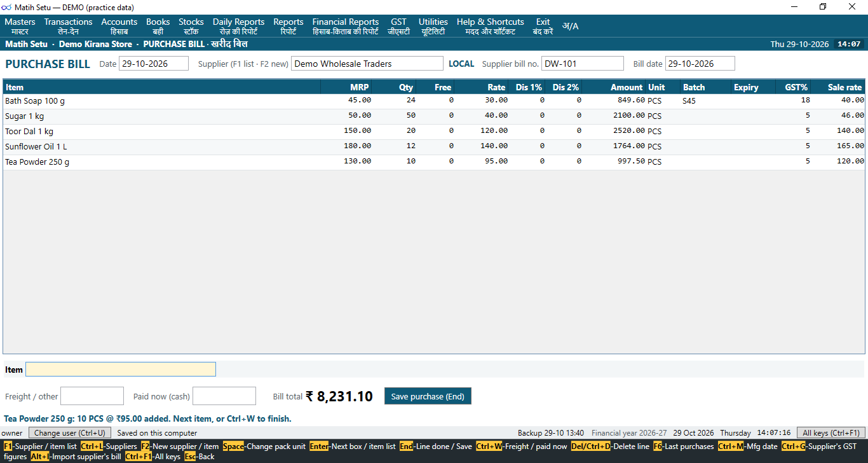This screenshot has width=868, height=463.
Task: Open the Daily Reports menu
Action: point(238,26)
